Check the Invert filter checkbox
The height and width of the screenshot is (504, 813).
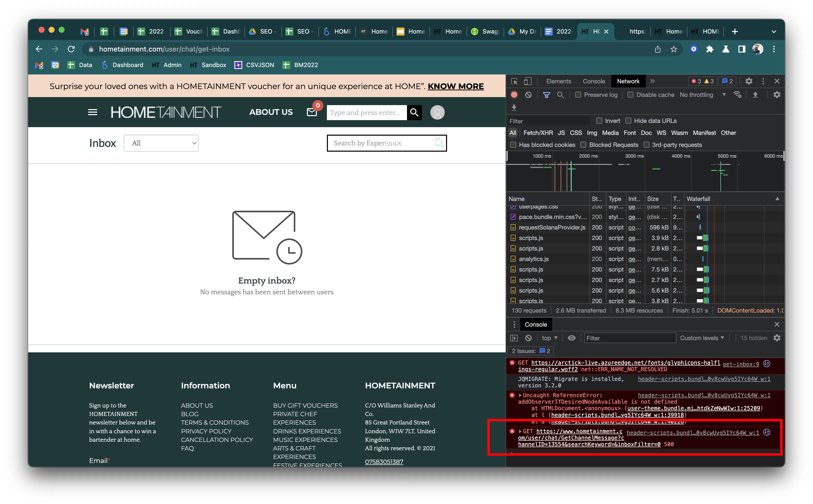[x=599, y=121]
